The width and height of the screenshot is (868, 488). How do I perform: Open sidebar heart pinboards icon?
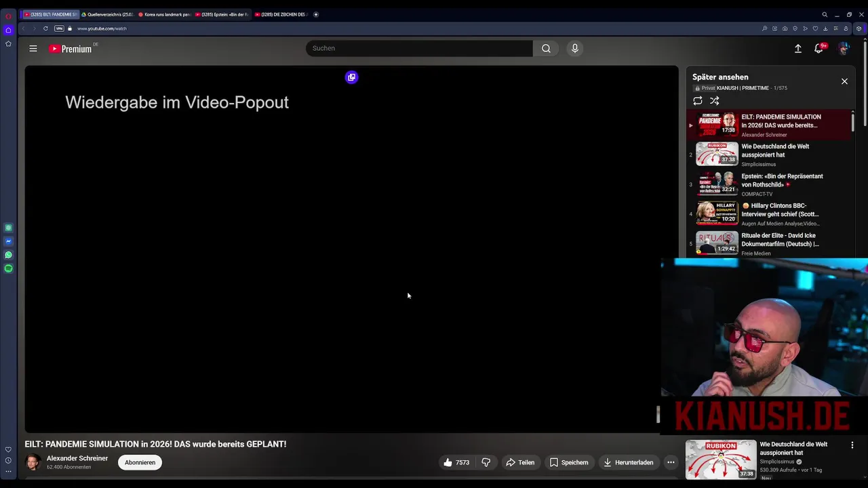(8, 449)
